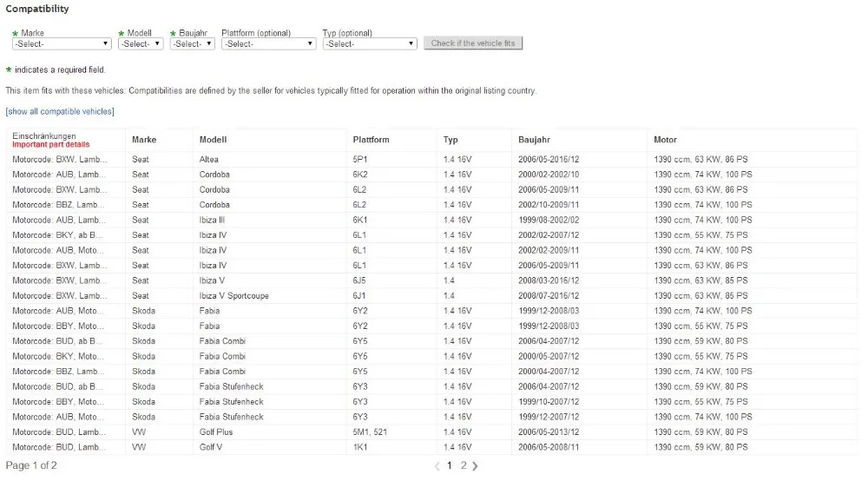The height and width of the screenshot is (481, 868).
Task: Select the Golf V model cell
Action: 210,447
